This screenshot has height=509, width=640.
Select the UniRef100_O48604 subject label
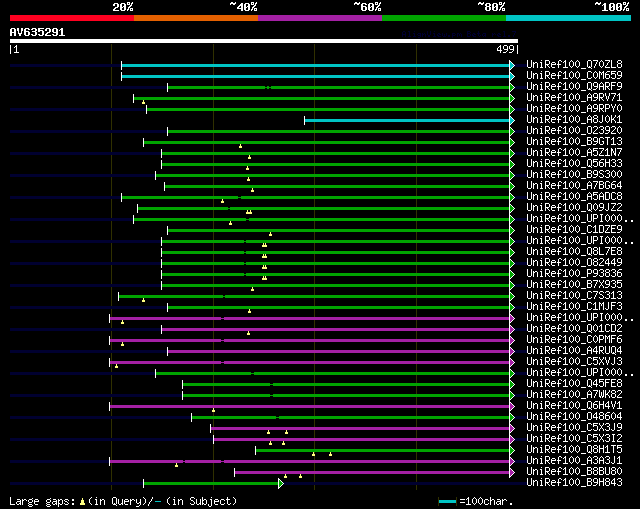[x=574, y=417]
